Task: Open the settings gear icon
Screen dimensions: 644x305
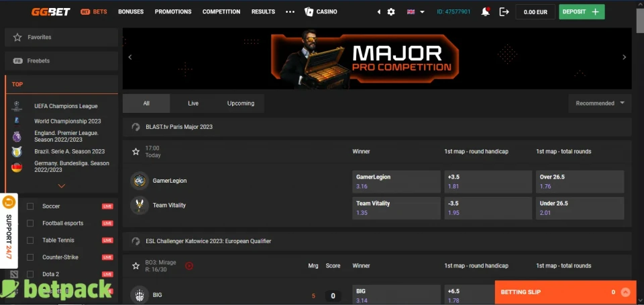Action: click(391, 12)
